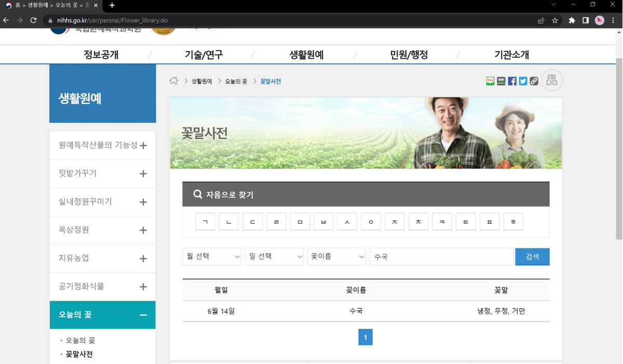Bookmark this page with star icon

pos(555,20)
